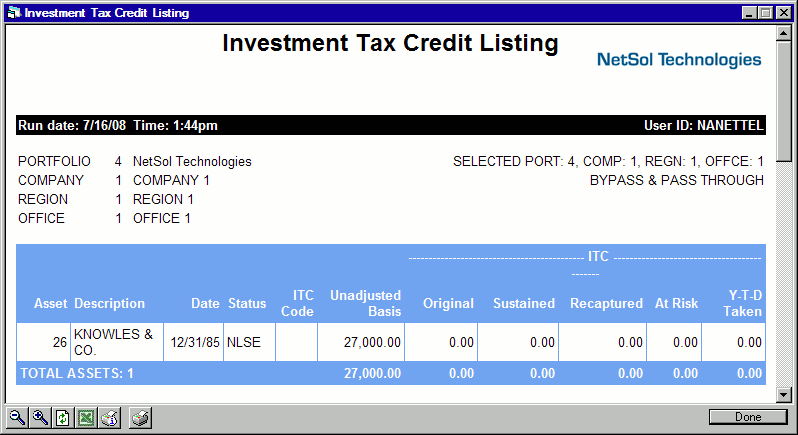The height and width of the screenshot is (435, 798).
Task: Click the Recaptured column header
Action: [x=606, y=303]
